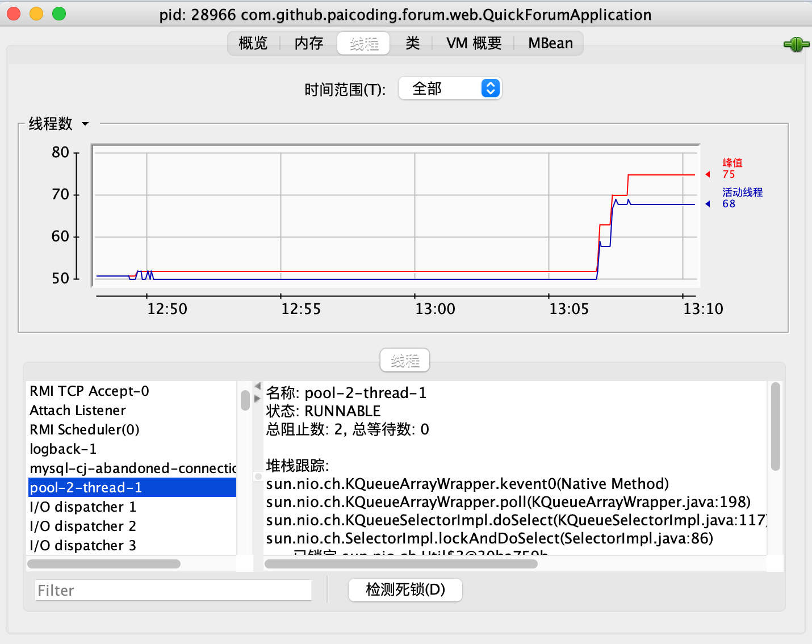812x644 pixels.
Task: Click the blue active threads marker
Action: coord(708,204)
